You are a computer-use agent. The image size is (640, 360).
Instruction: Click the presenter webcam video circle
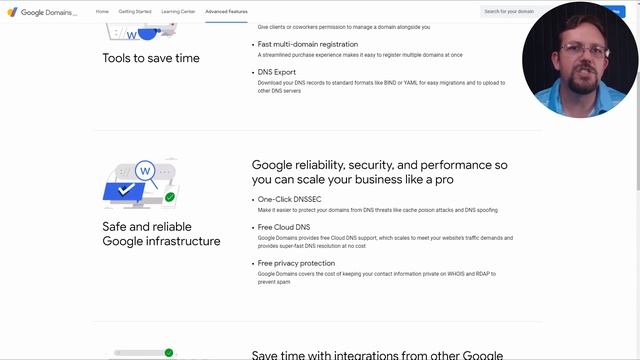[580, 60]
